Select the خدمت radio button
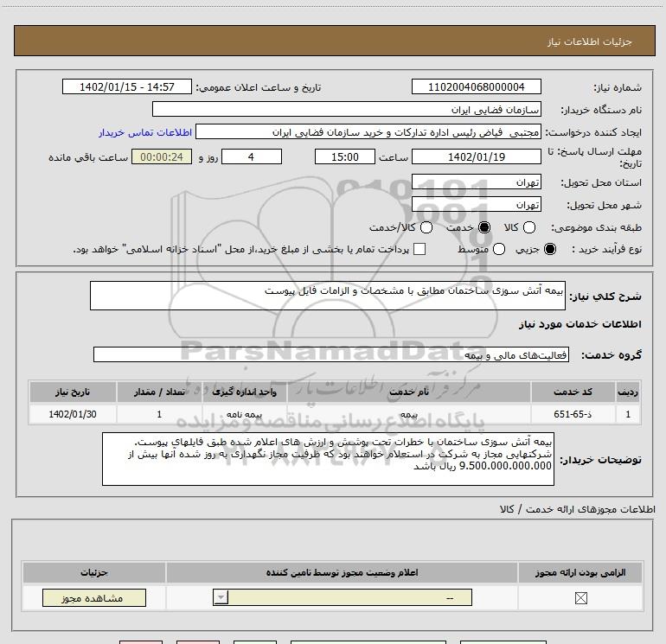Screen dimensions: 666x644 pyautogui.click(x=483, y=227)
